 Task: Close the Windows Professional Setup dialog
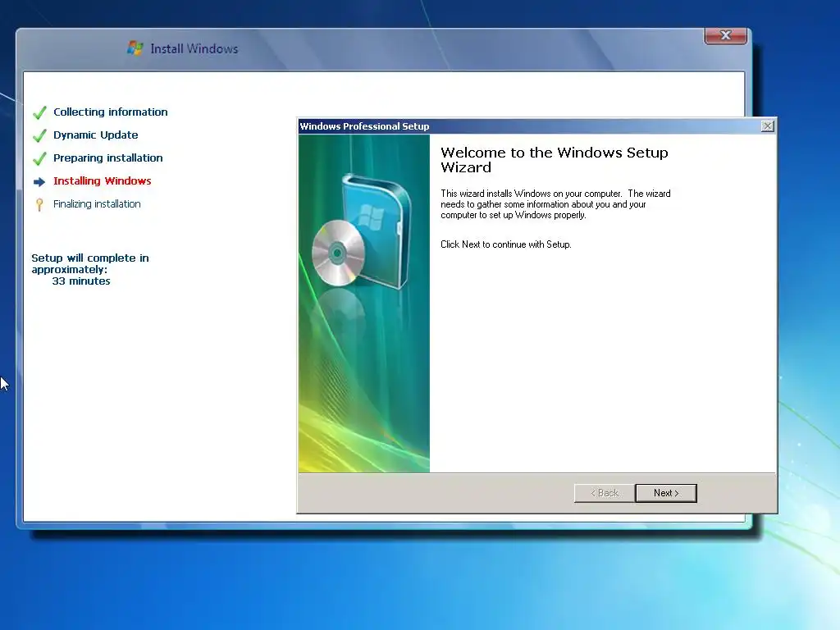(767, 126)
